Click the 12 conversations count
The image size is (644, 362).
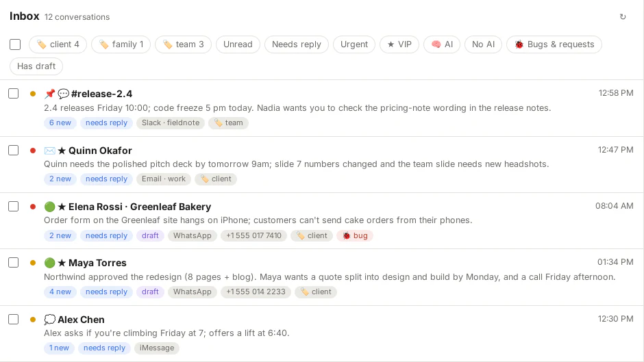[x=77, y=17]
